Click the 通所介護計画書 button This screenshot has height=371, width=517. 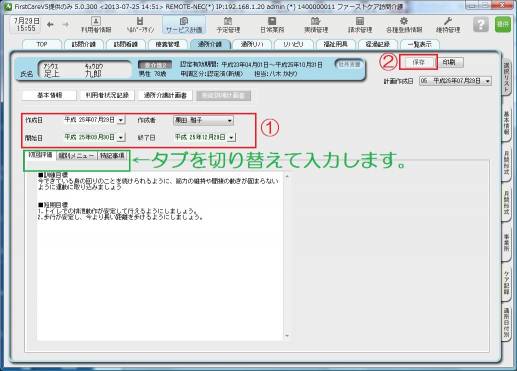[165, 95]
